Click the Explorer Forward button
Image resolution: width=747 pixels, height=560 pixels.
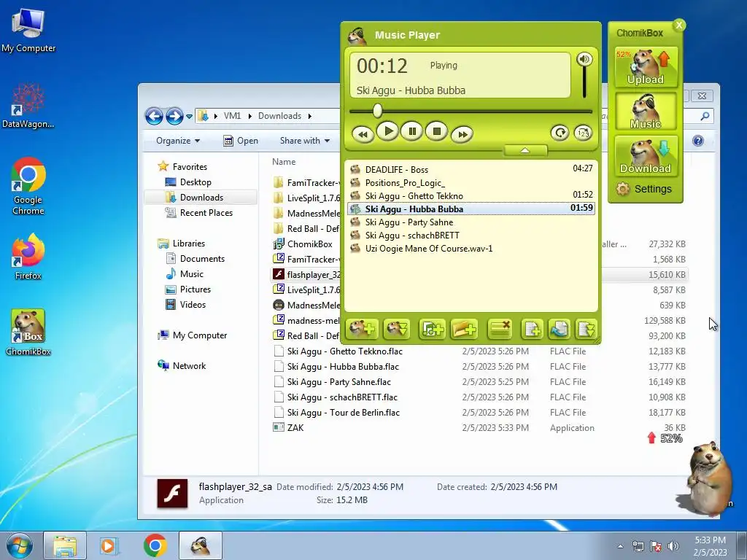point(174,116)
